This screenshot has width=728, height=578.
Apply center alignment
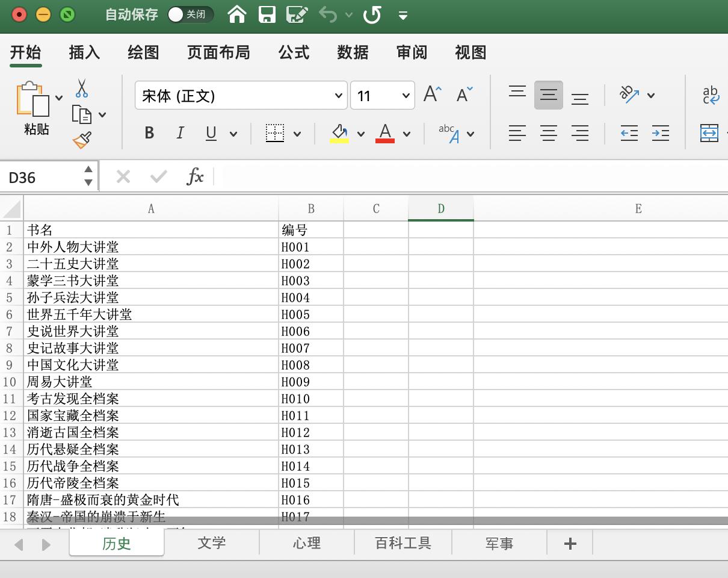[549, 133]
